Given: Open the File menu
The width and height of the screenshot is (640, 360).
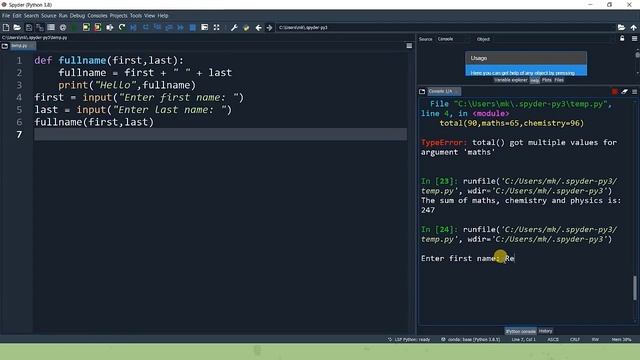Looking at the screenshot, I should point(6,16).
